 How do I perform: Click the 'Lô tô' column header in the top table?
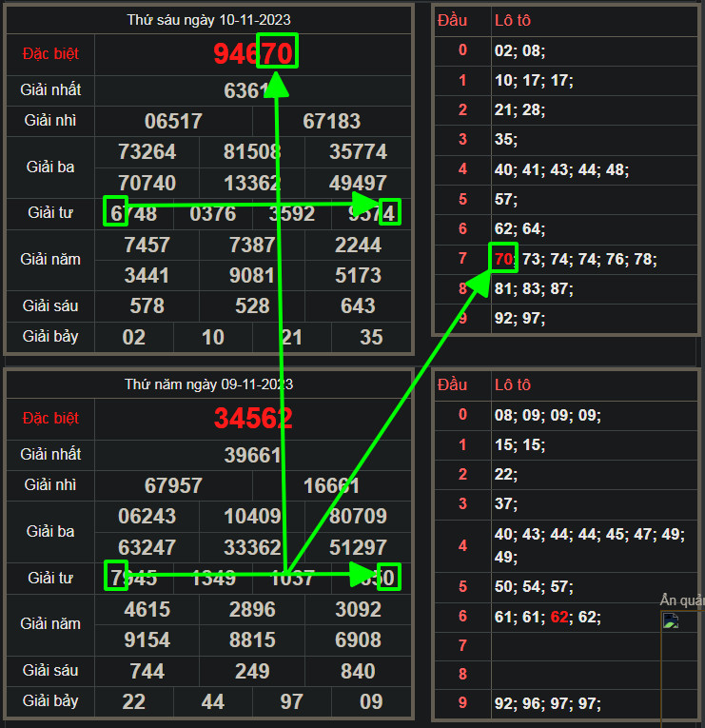pyautogui.click(x=512, y=20)
